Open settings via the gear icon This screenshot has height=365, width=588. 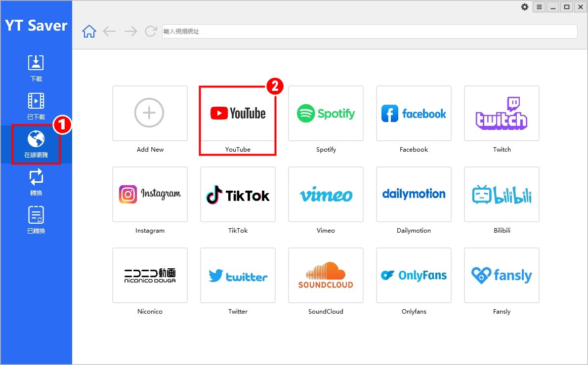coord(525,7)
